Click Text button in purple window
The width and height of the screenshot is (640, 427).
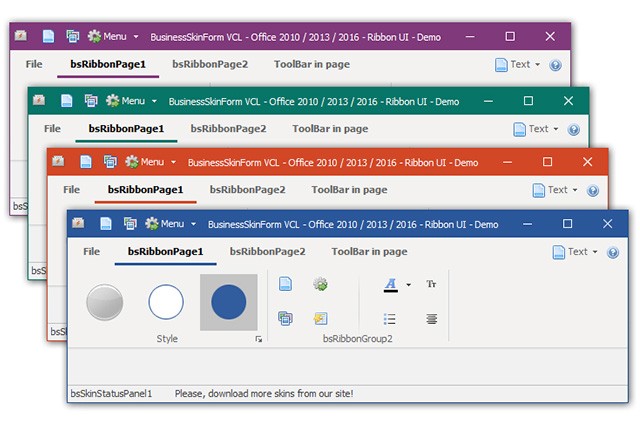click(x=513, y=64)
